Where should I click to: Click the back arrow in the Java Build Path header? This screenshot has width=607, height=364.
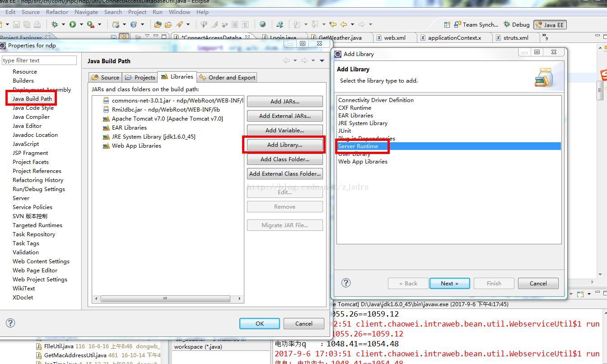coord(286,61)
